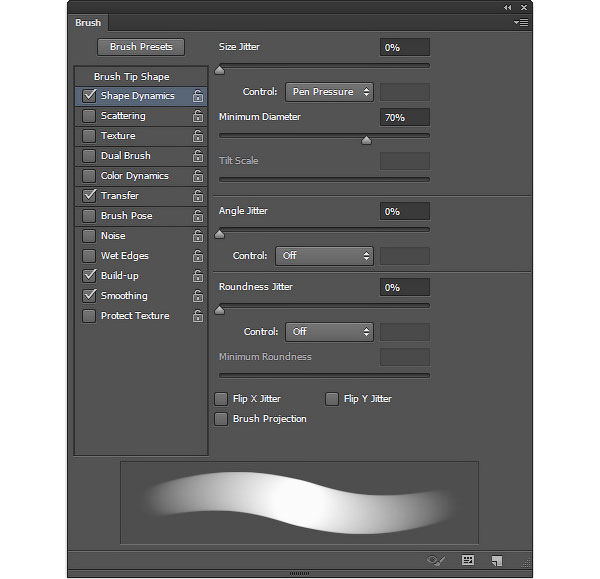Enable the Wet Edges checkbox
The height and width of the screenshot is (579, 600).
click(x=89, y=256)
